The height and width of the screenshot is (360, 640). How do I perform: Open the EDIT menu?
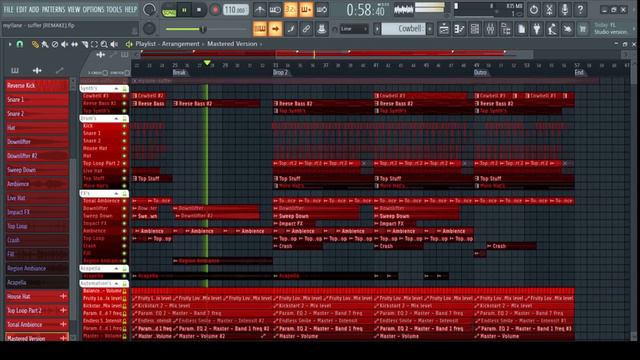coord(22,9)
